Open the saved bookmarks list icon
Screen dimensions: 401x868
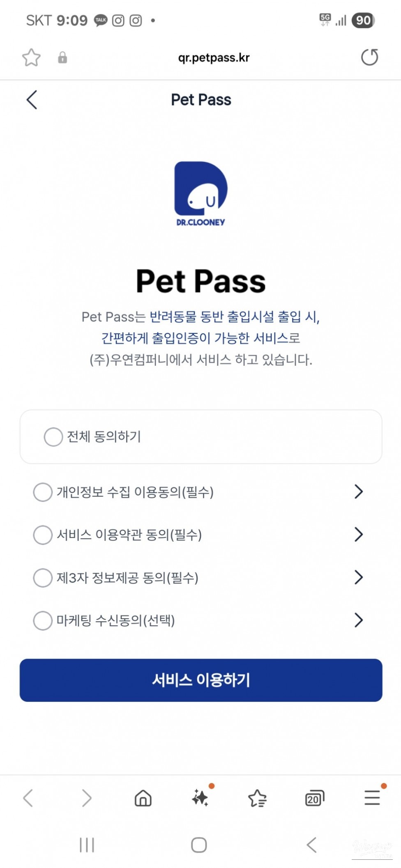click(258, 798)
